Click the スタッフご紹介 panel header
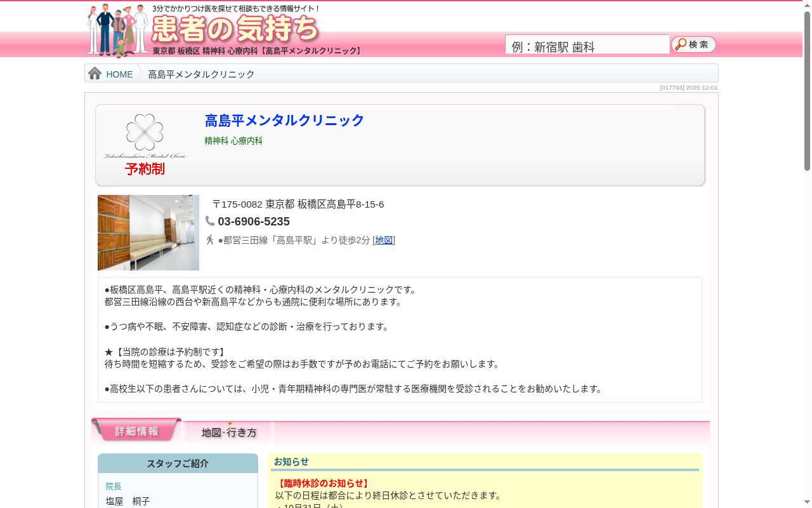Screen dimensions: 812x508 tap(178, 464)
